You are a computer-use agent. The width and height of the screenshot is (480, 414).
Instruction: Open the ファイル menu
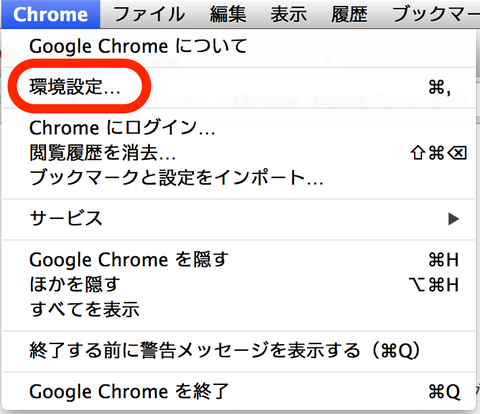coord(149,14)
